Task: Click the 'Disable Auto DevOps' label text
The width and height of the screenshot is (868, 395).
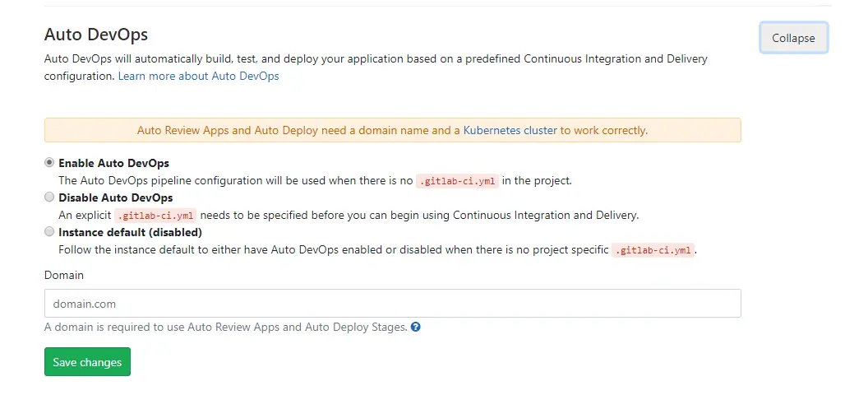Action: (x=116, y=197)
